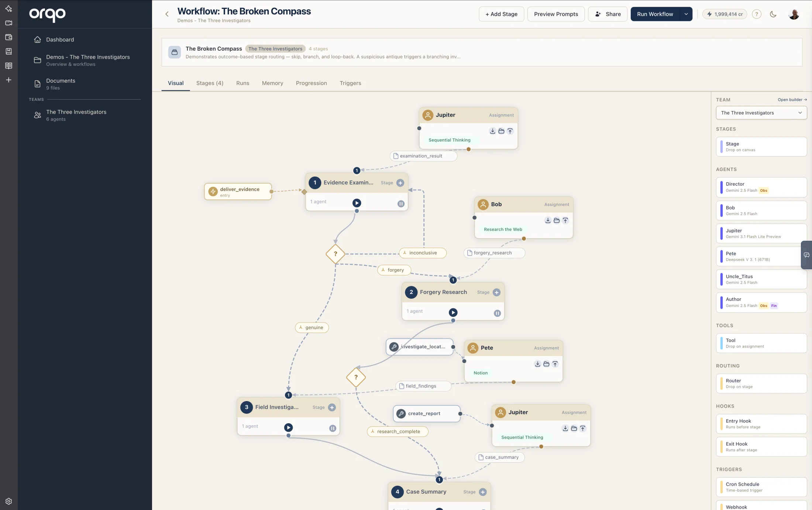Expand The Three Investigators team dropdown
The height and width of the screenshot is (510, 812).
click(761, 113)
